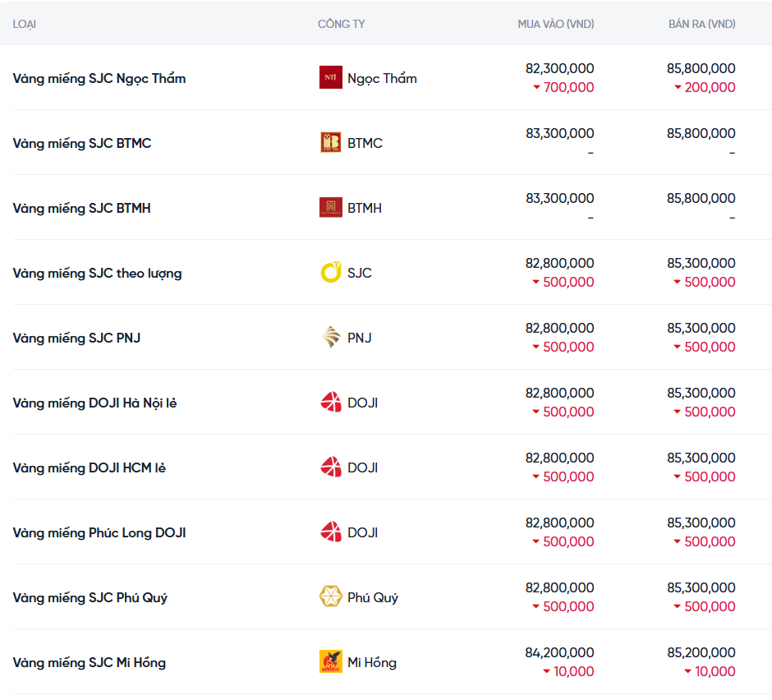Select Vàng miếng SJC Mi Hồng title
Screen dimensions: 772x700
click(x=90, y=662)
